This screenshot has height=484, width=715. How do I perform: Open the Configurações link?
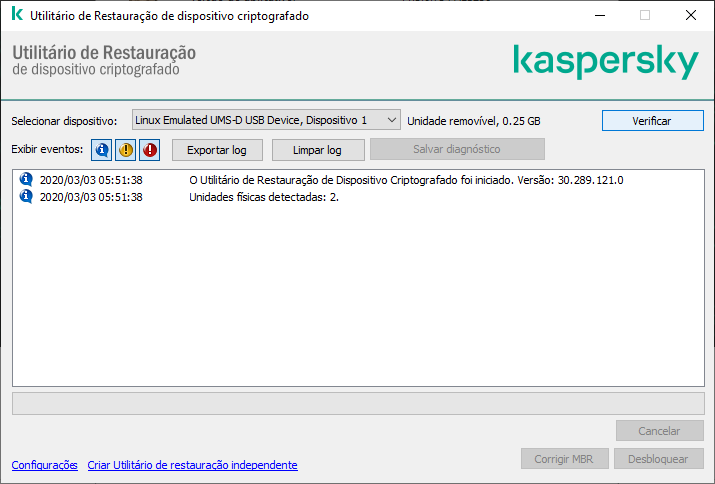(45, 465)
